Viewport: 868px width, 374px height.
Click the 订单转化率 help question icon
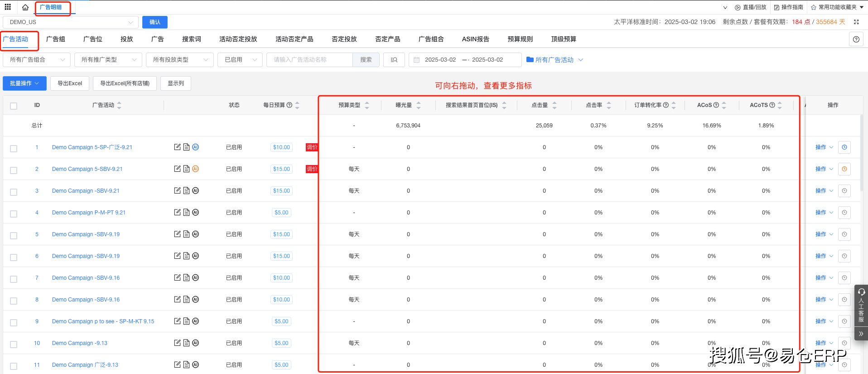click(666, 105)
